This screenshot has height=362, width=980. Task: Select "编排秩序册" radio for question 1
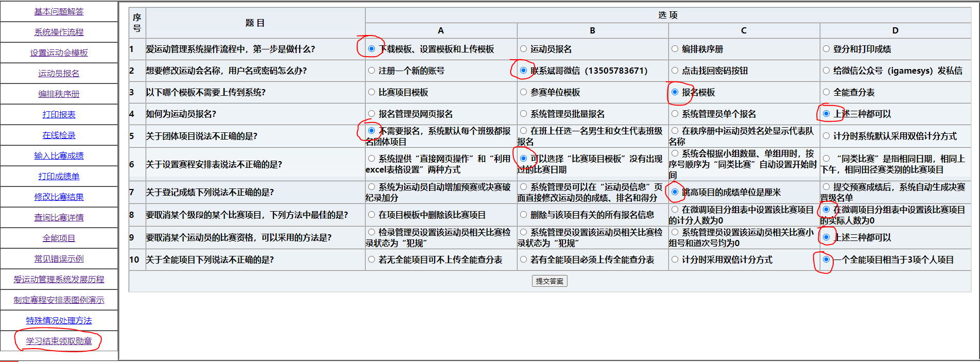(675, 49)
